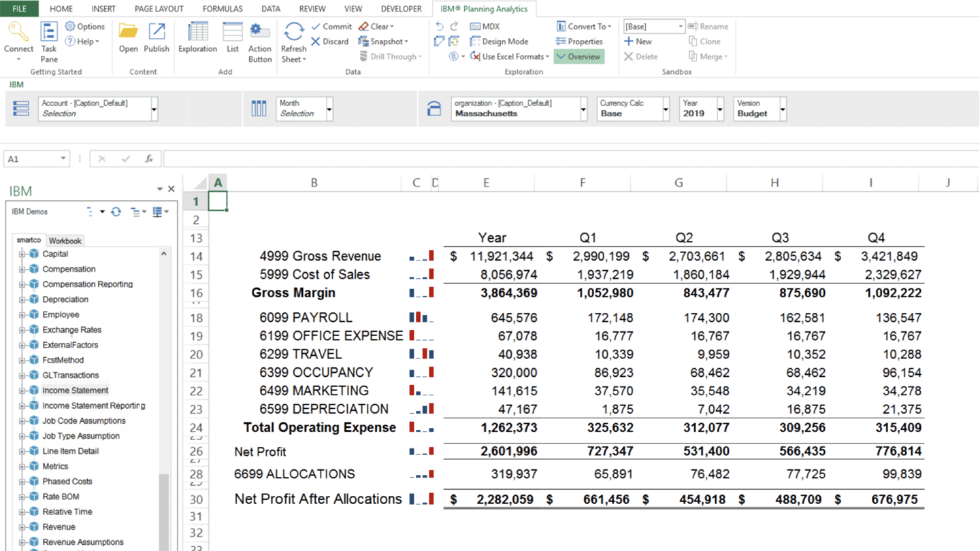
Task: Click the refresh icon in IBM task pane
Action: coord(116,212)
